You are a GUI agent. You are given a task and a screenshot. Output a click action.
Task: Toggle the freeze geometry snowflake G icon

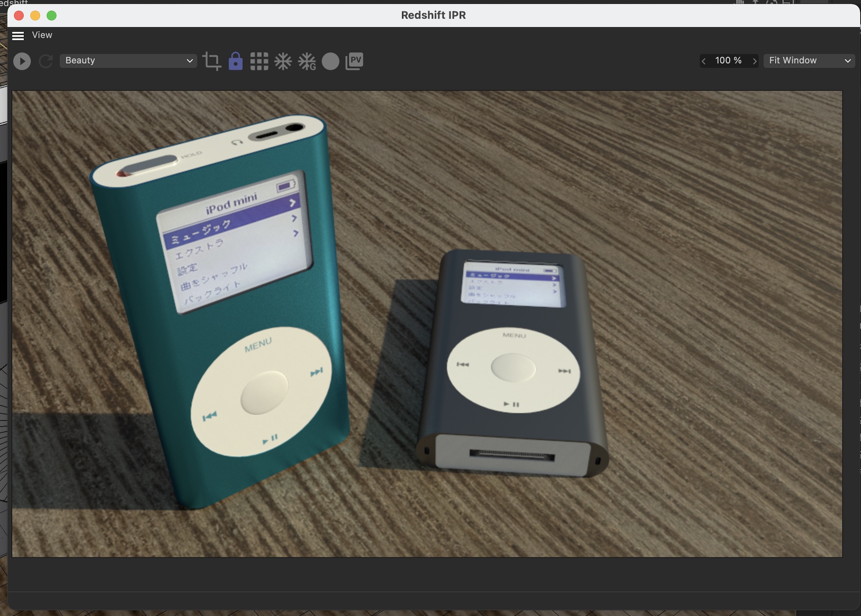pyautogui.click(x=307, y=61)
